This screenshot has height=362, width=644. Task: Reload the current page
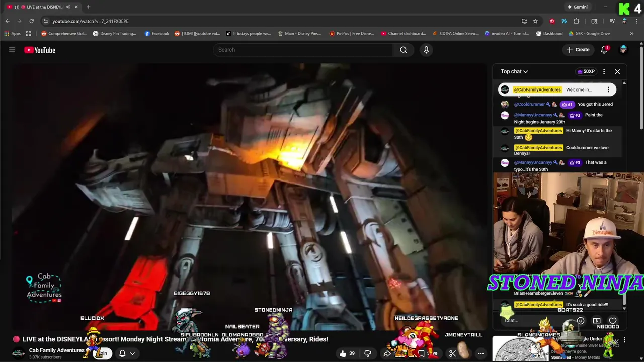pyautogui.click(x=31, y=21)
